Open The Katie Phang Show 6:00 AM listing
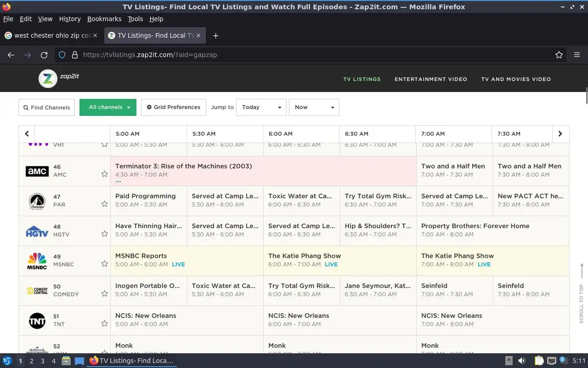Image resolution: width=588 pixels, height=368 pixels. point(340,261)
